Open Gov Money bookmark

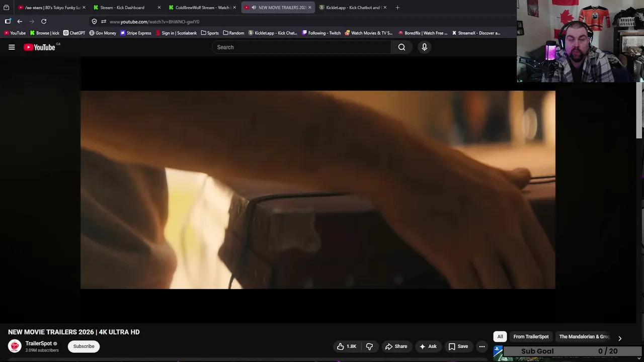pyautogui.click(x=103, y=33)
